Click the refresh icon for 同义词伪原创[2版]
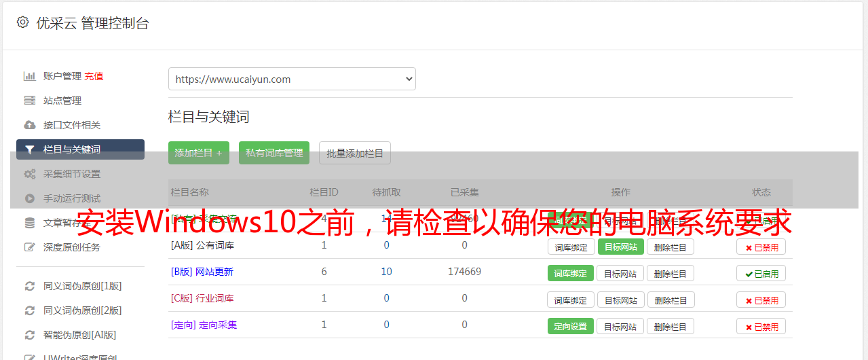Image resolution: width=868 pixels, height=360 pixels. tap(29, 310)
